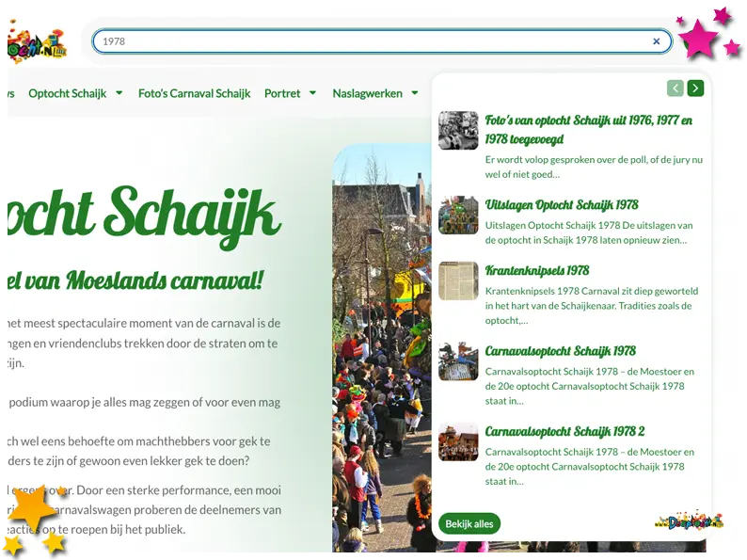
Task: Open the Carnavalsoptocht Schaijk 1978 2 title link
Action: point(564,431)
